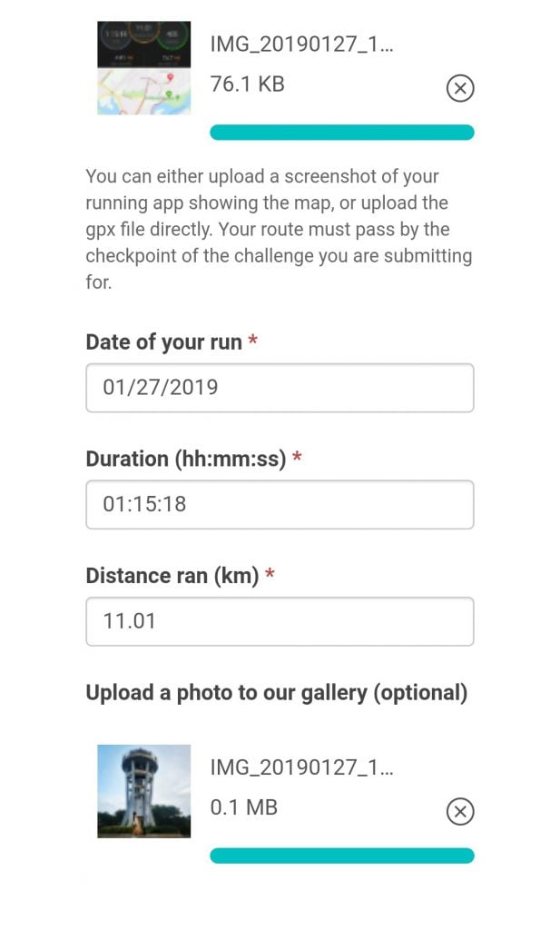Image resolution: width=560 pixels, height=930 pixels.
Task: Click the red asterisk beside Distance ran
Action: click(270, 575)
